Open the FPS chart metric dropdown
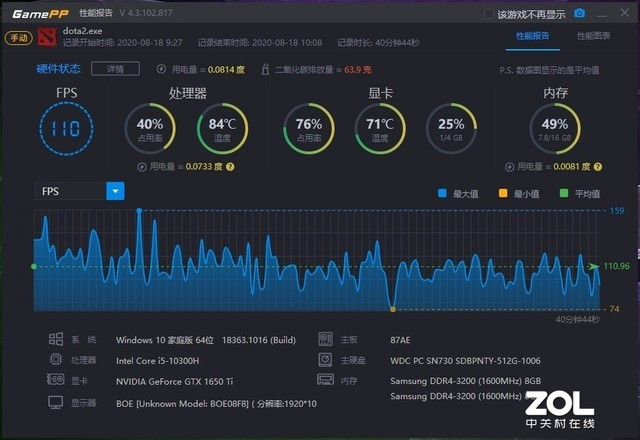The image size is (640, 440). pyautogui.click(x=115, y=191)
